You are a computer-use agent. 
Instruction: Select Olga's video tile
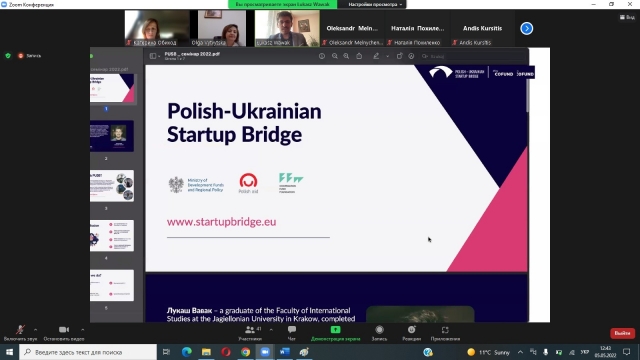222,28
